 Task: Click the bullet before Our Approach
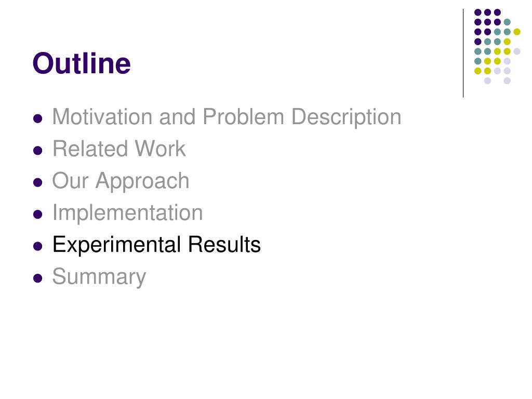point(37,182)
